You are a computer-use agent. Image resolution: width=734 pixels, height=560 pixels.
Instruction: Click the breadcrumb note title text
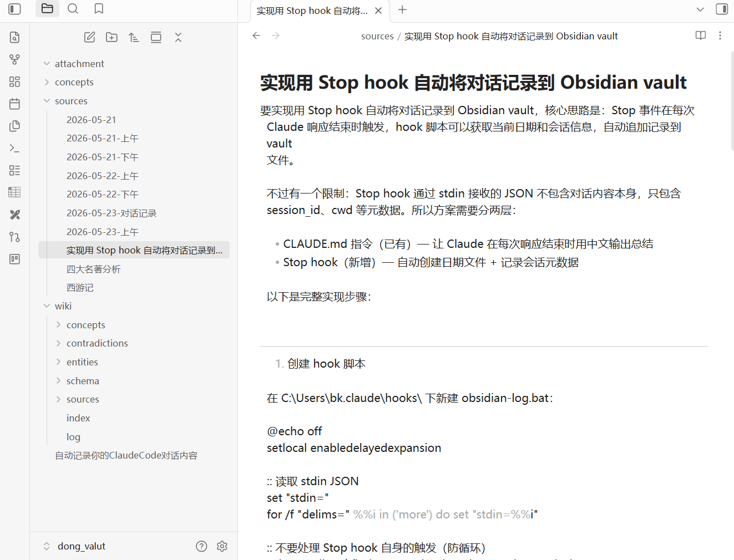[x=511, y=36]
